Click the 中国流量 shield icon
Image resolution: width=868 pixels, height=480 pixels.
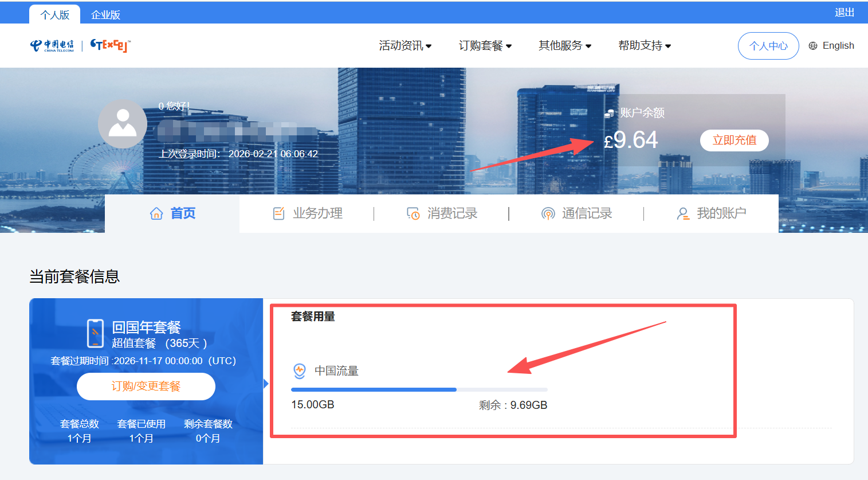pyautogui.click(x=299, y=371)
